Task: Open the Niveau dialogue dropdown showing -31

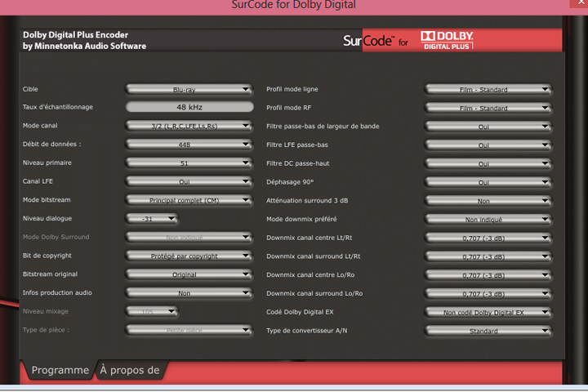Action: click(x=152, y=219)
